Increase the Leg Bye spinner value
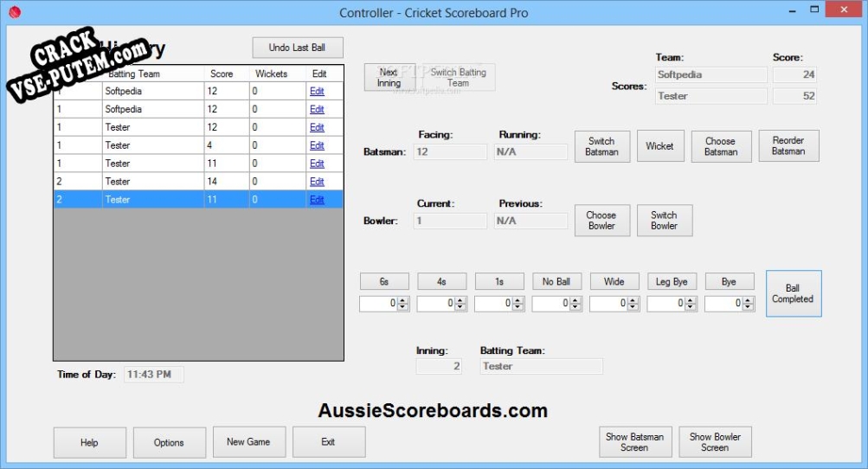The image size is (868, 469). pos(691,300)
